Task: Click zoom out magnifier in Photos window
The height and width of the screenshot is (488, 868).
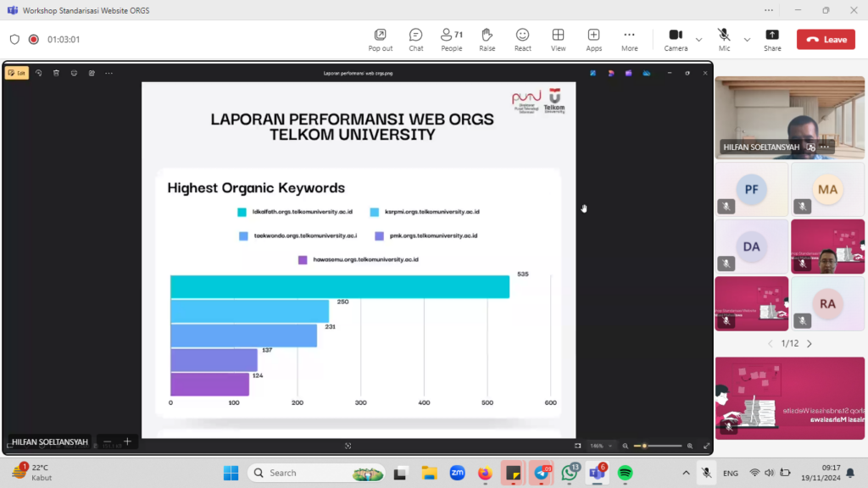Action: 625,446
